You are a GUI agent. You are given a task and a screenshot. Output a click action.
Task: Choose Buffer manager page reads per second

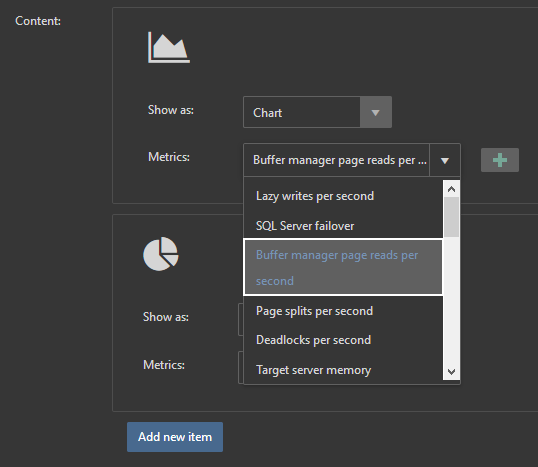click(x=343, y=267)
